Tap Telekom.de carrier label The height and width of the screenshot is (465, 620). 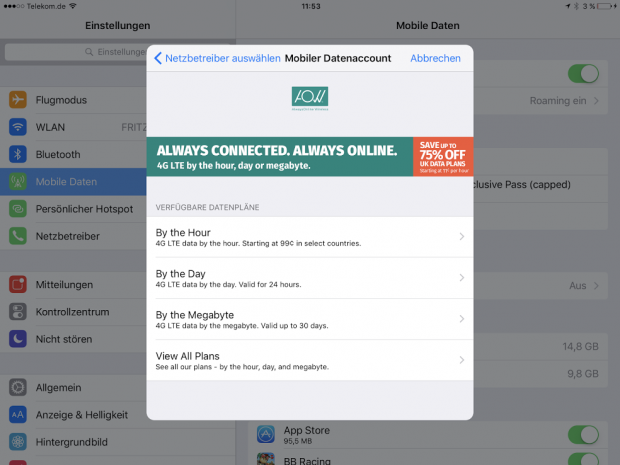coord(46,6)
